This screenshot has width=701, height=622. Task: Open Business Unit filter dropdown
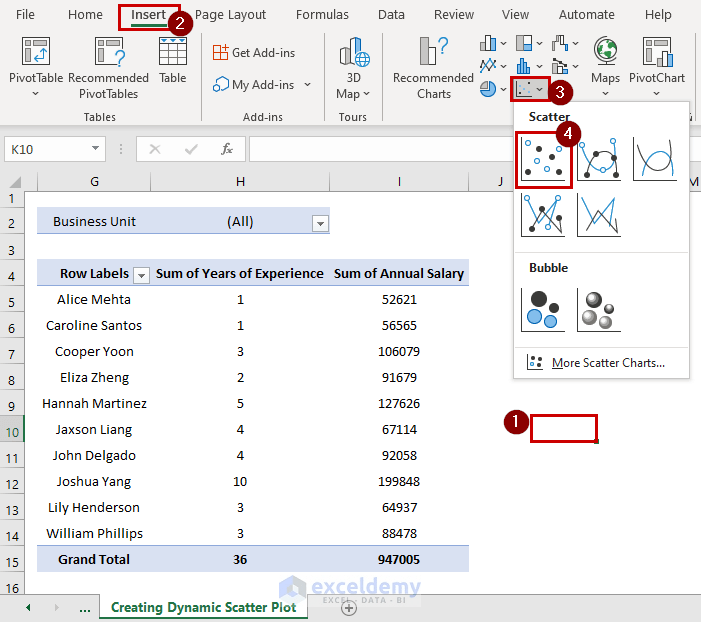click(x=320, y=223)
